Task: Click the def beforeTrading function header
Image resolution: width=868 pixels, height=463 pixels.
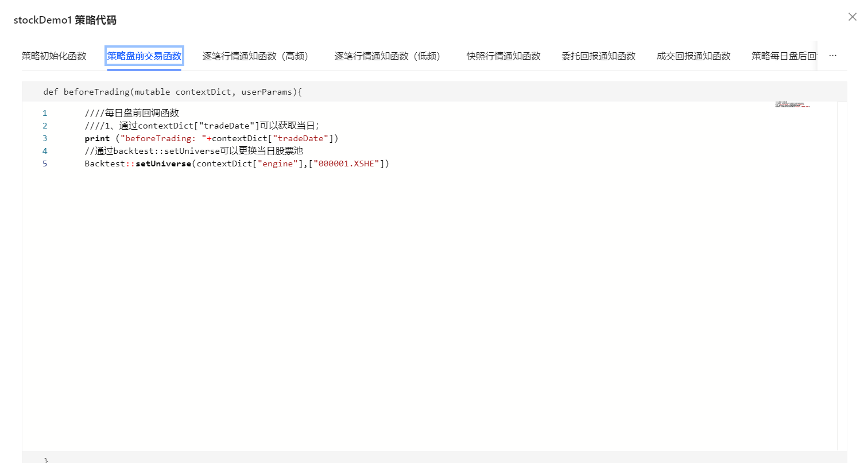Action: (172, 92)
